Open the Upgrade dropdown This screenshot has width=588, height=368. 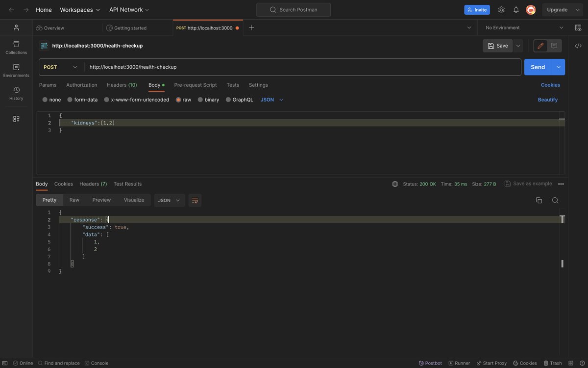pyautogui.click(x=563, y=10)
